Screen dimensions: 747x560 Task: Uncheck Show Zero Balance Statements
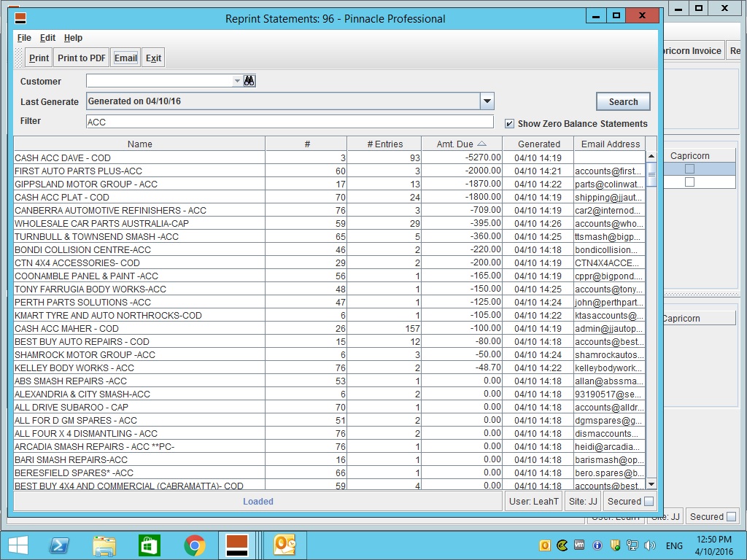(x=509, y=124)
